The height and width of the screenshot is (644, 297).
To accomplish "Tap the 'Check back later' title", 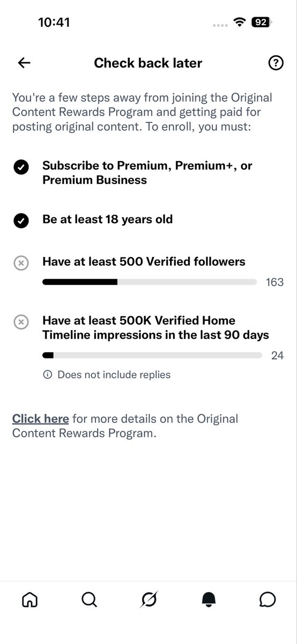I will pyautogui.click(x=148, y=63).
